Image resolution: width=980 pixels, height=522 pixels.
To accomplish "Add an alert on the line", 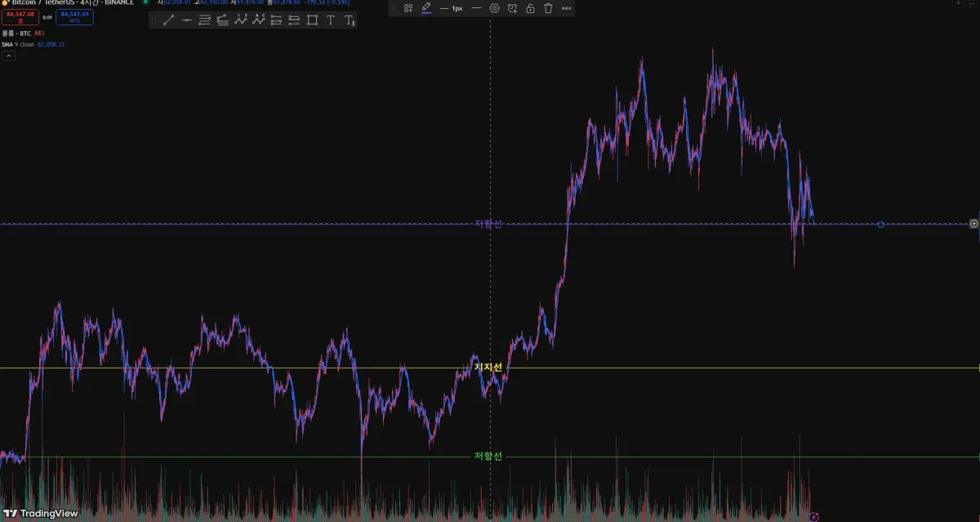I will pyautogui.click(x=512, y=8).
